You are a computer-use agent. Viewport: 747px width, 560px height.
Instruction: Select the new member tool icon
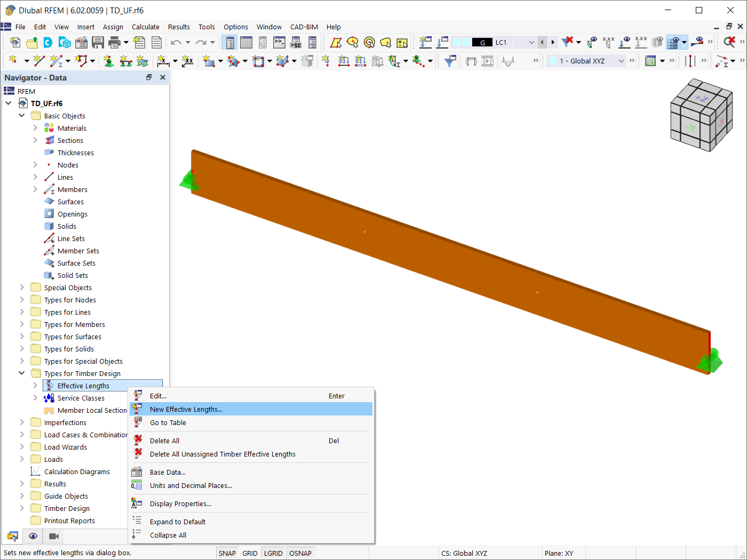coord(55,61)
